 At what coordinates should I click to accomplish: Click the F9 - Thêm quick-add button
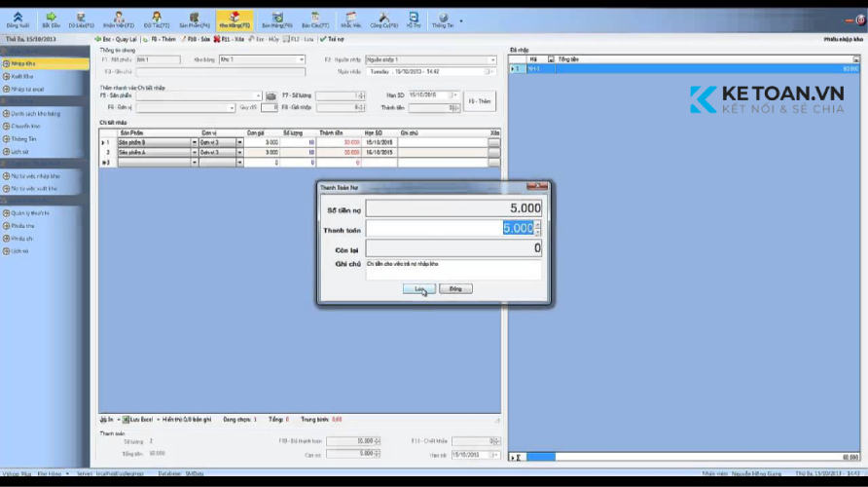click(480, 101)
